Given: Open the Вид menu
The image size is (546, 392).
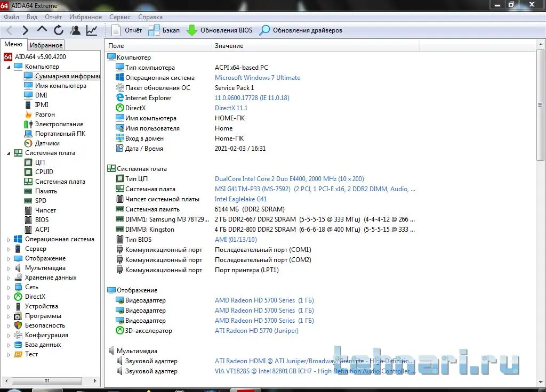Looking at the screenshot, I should [31, 17].
